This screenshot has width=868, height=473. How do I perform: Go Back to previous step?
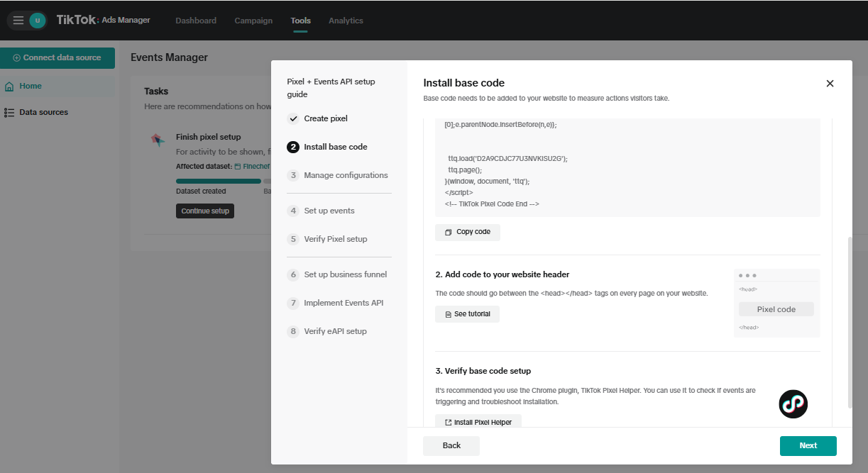tap(451, 445)
